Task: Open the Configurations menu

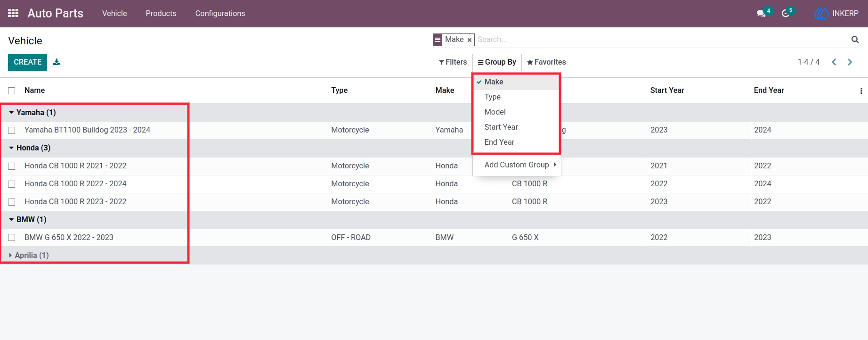Action: 220,13
